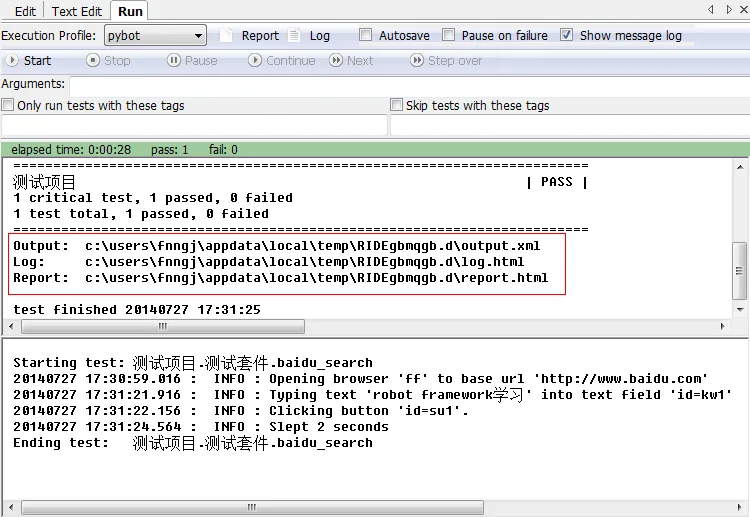The width and height of the screenshot is (750, 517).
Task: Switch to the Text Edit tab
Action: (77, 11)
